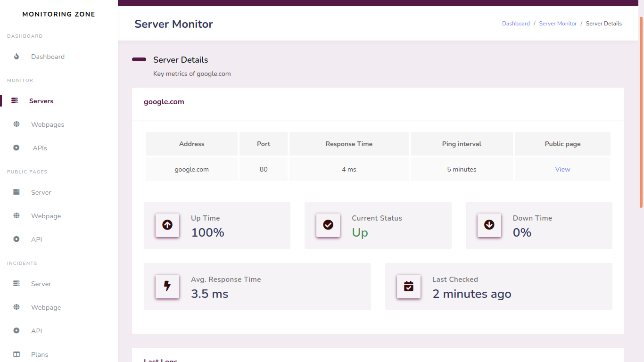Click the Plans table icon in sidebar
This screenshot has width=644, height=362.
[x=17, y=354]
